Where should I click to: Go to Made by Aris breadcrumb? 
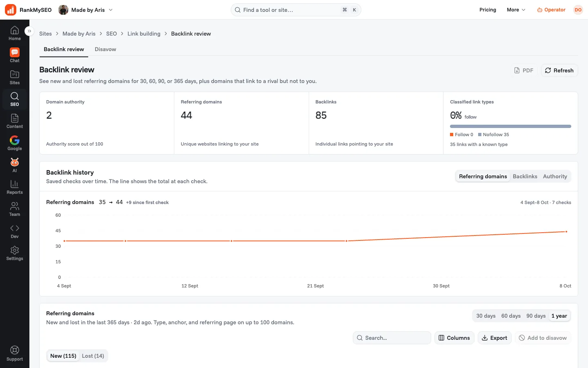pos(79,34)
